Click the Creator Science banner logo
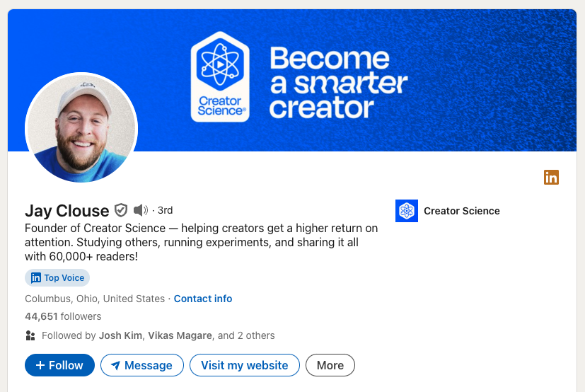 220,76
